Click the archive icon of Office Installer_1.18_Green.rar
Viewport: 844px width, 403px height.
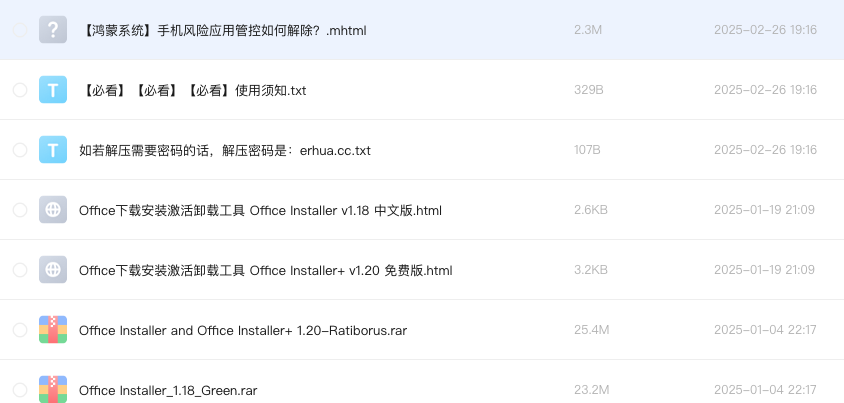coord(53,389)
